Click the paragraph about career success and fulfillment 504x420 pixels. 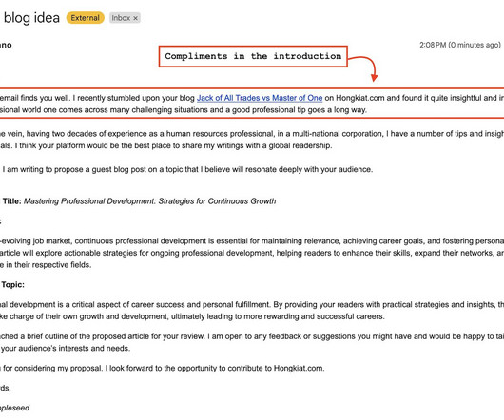pos(252,311)
